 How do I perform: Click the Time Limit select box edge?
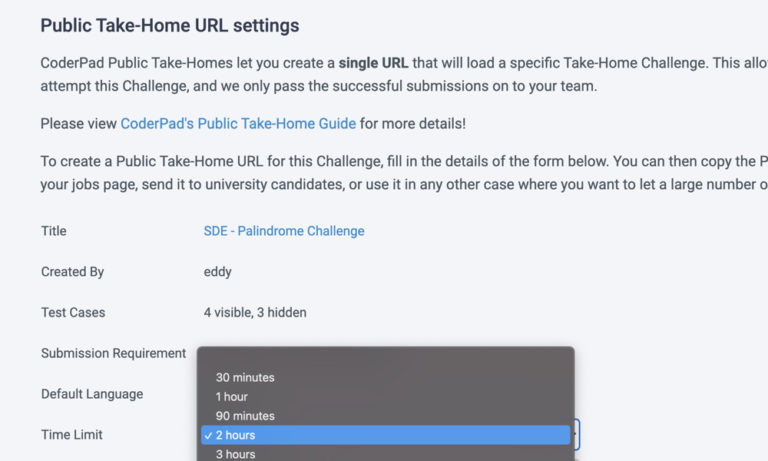click(x=577, y=435)
